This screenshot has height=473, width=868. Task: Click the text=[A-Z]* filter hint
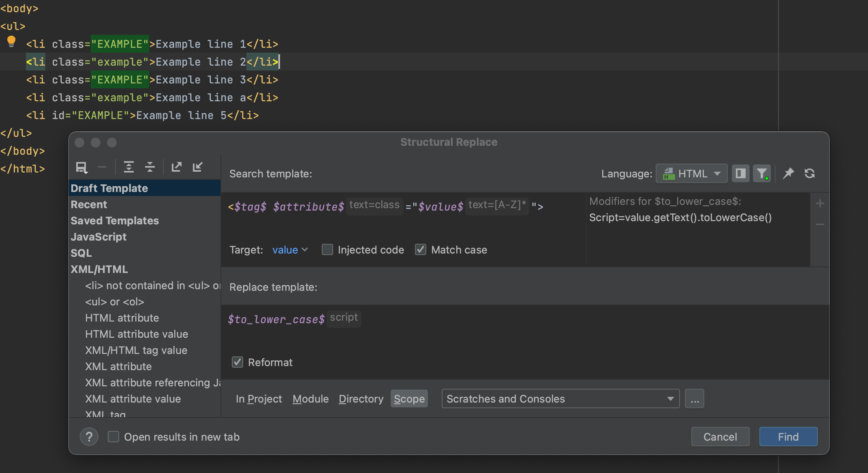click(497, 205)
